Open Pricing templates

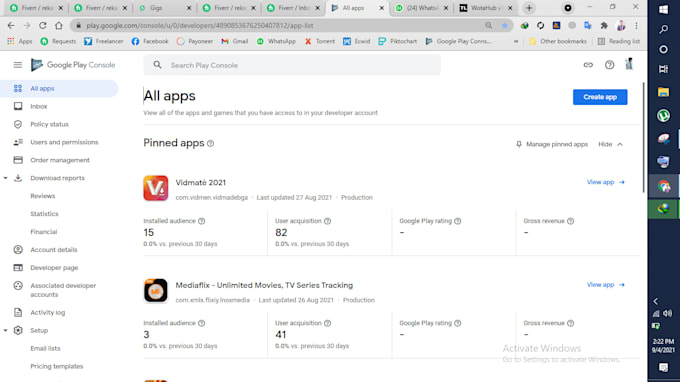pos(56,366)
